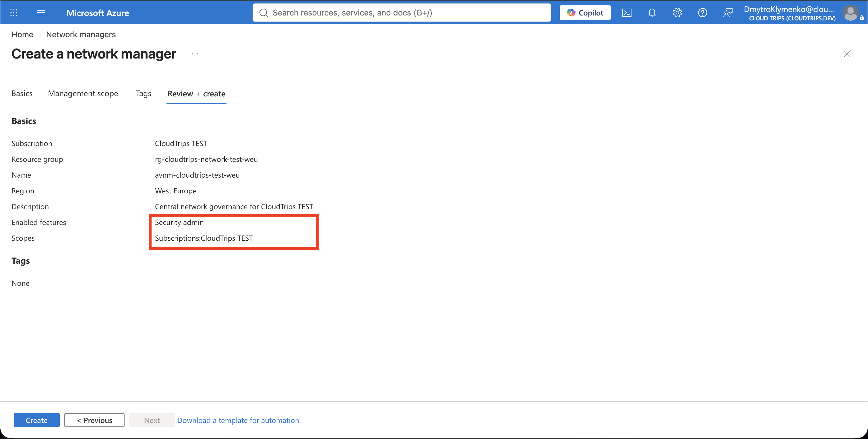The image size is (868, 439).
Task: Click the Basics section heading
Action: point(24,121)
